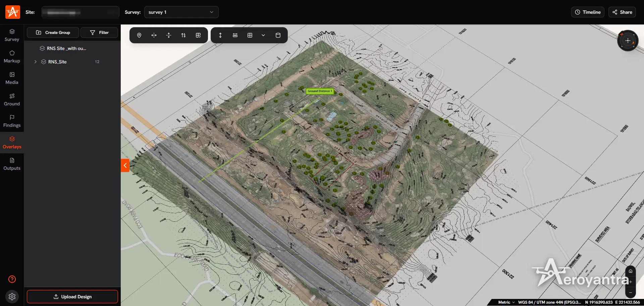Open the Survey sidebar section

pos(12,35)
